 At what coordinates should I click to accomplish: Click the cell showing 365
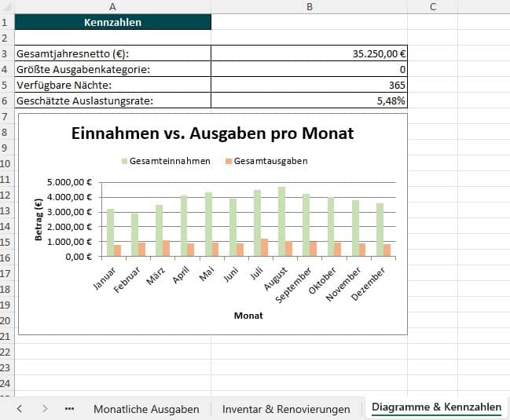pyautogui.click(x=310, y=85)
